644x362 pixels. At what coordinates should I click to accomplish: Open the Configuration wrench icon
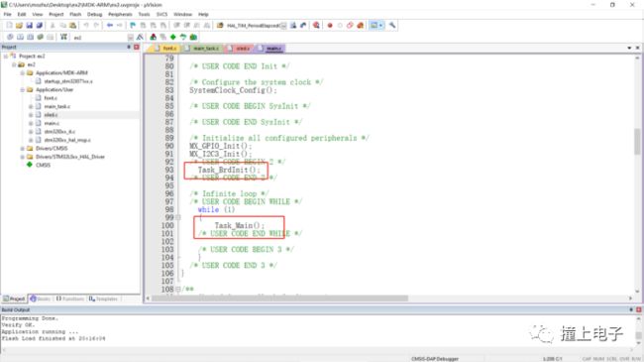coord(392,26)
